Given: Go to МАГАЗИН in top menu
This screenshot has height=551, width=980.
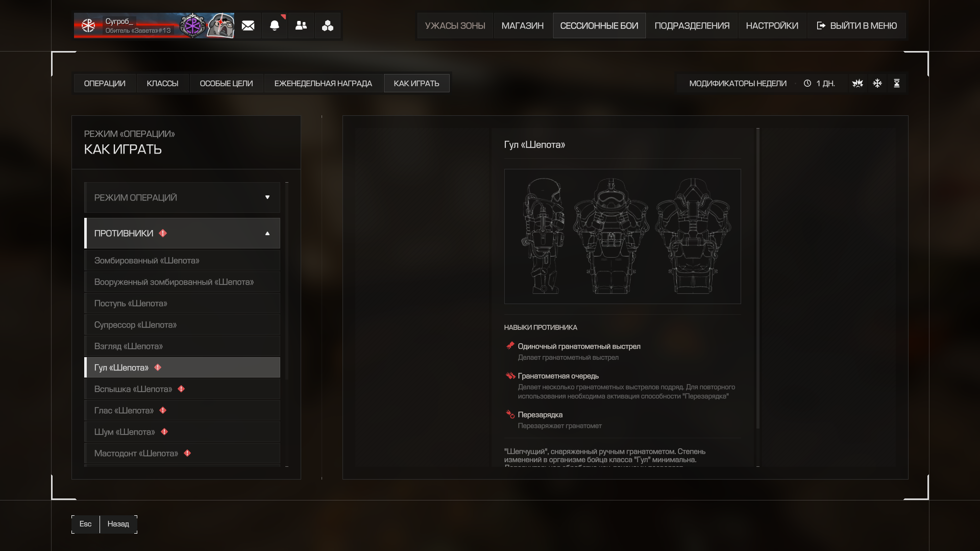Looking at the screenshot, I should pos(522,26).
